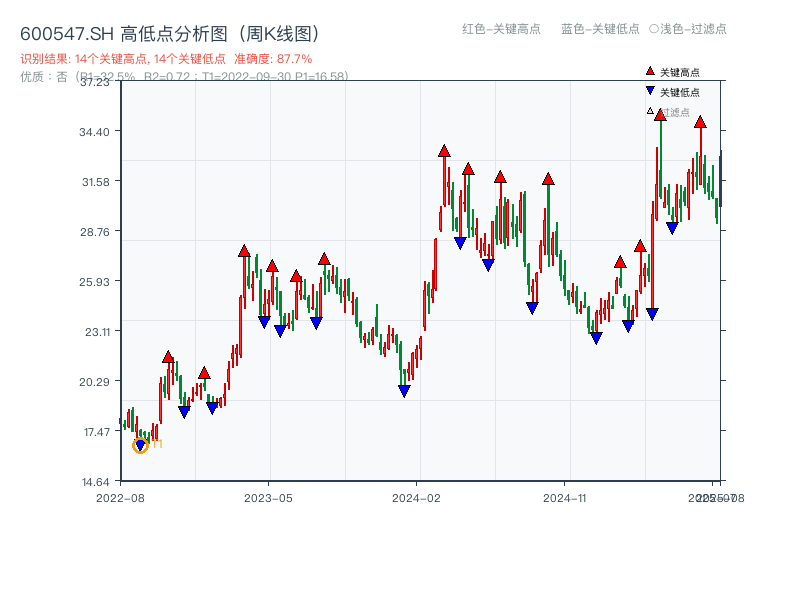The width and height of the screenshot is (800, 600).
Task: Click the y-axis label 34.40
Action: pyautogui.click(x=94, y=132)
